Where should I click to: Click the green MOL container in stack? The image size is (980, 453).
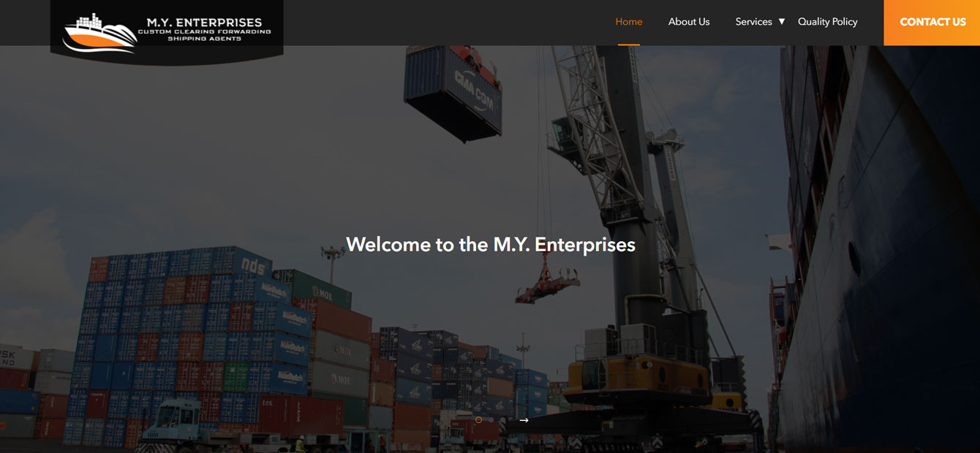click(322, 289)
